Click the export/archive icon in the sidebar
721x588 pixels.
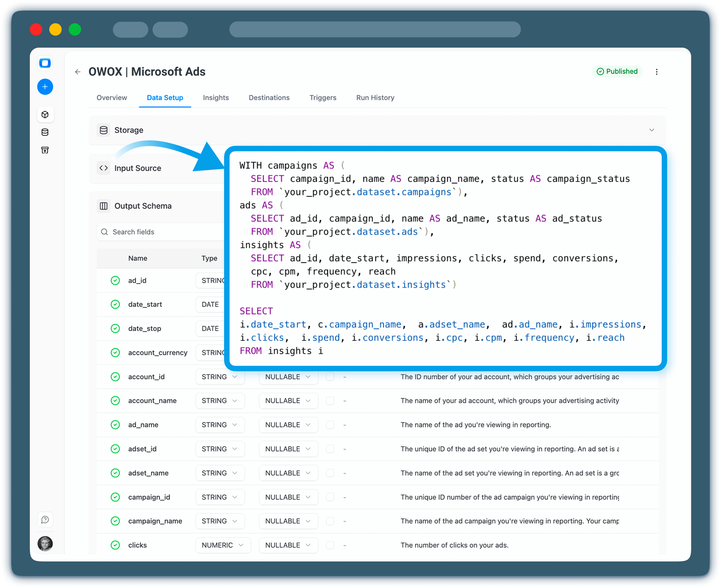(x=45, y=150)
